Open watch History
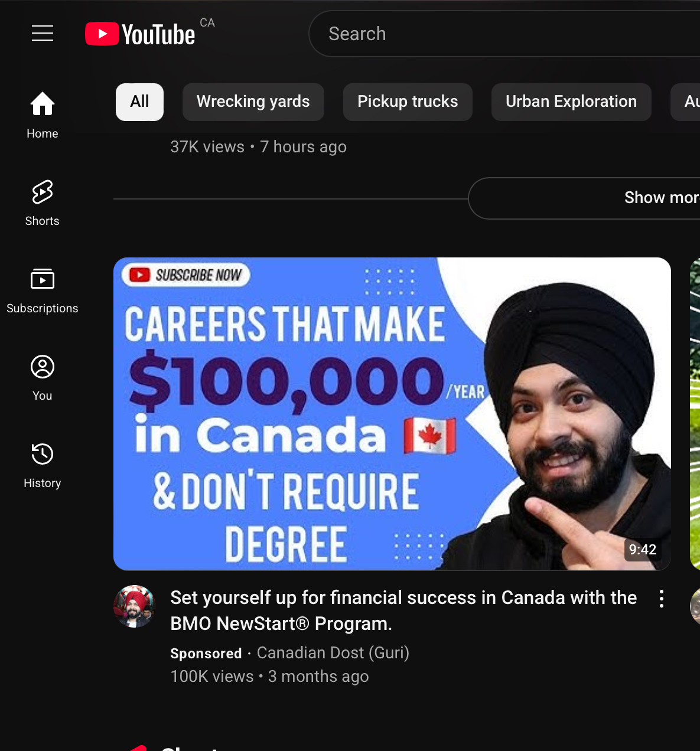 [43, 465]
